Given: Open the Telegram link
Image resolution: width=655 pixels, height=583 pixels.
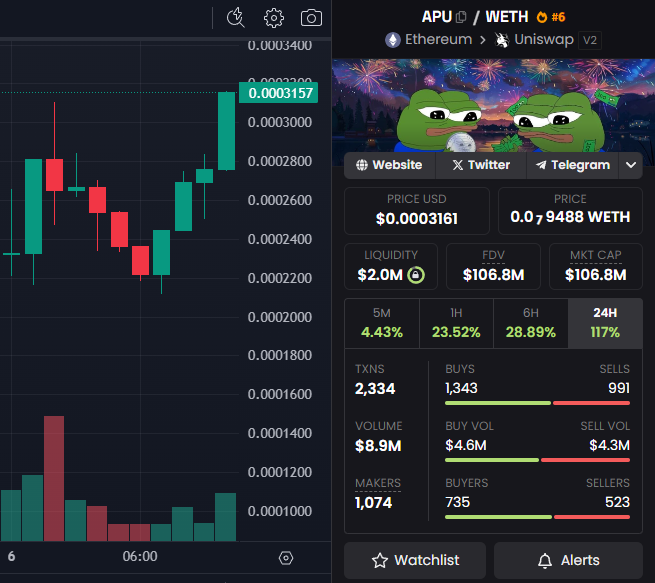Looking at the screenshot, I should click(573, 165).
